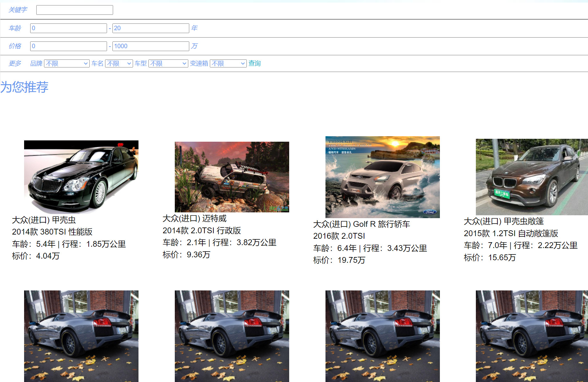This screenshot has width=588, height=382.
Task: Click the 标价: 15.65万 price text
Action: click(490, 258)
